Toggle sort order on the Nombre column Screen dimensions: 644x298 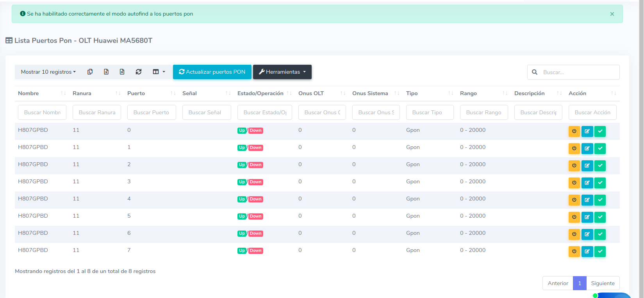41,93
